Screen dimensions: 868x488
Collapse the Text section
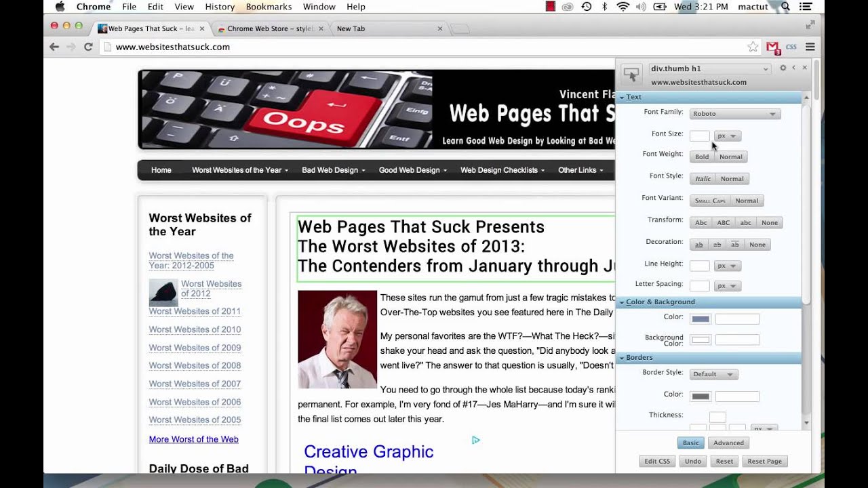point(709,97)
